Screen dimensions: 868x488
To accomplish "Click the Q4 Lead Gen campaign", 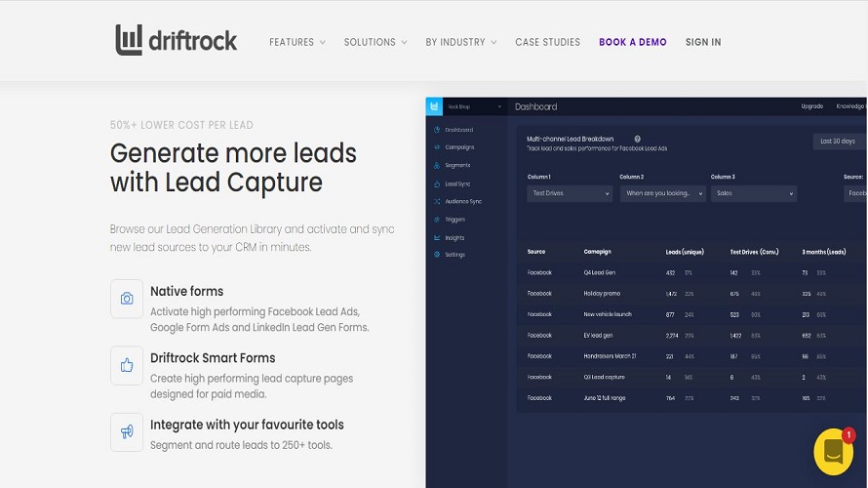I will coord(599,272).
